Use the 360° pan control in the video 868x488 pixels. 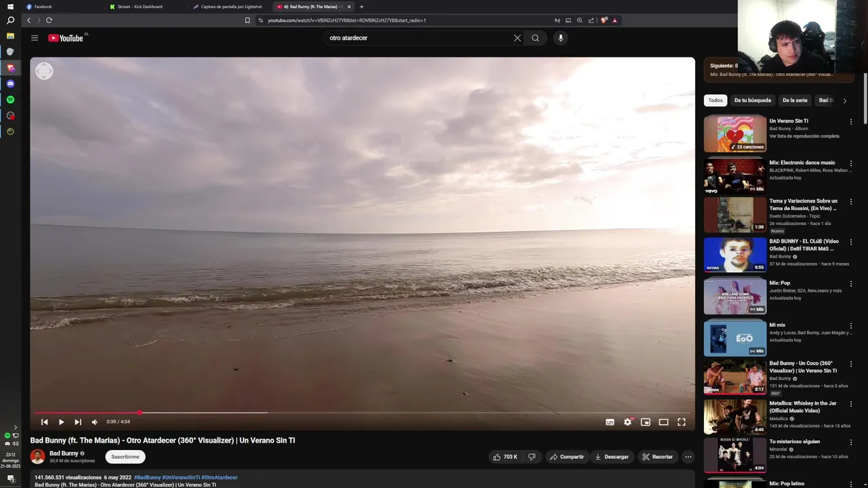point(44,71)
